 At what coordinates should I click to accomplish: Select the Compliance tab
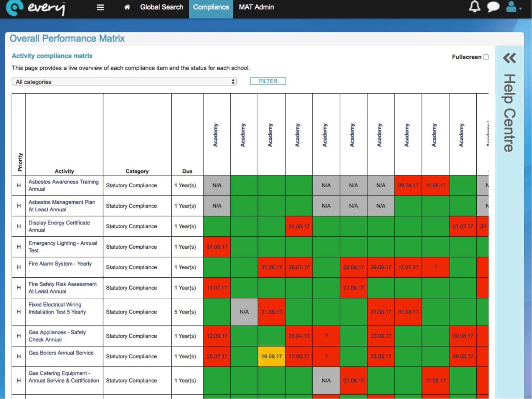pyautogui.click(x=211, y=9)
